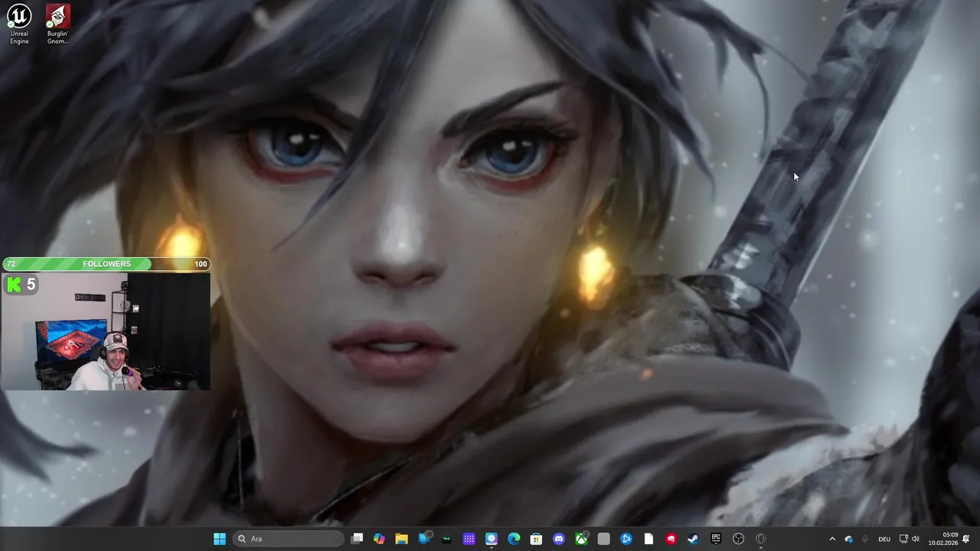The height and width of the screenshot is (551, 980).
Task: Open the blue circular share-like taskbar app
Action: (x=626, y=539)
